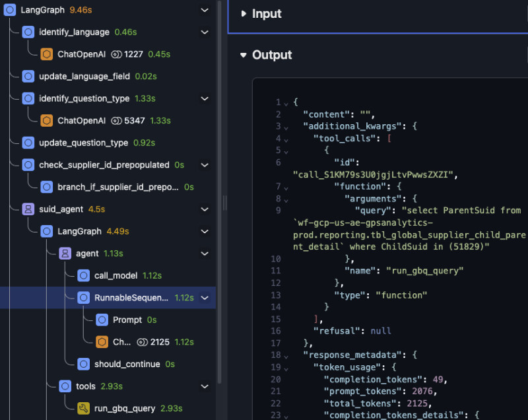Screen dimensions: 528x420
Task: Select the branch_if_supplier_id_prepo... run
Action: 118,187
